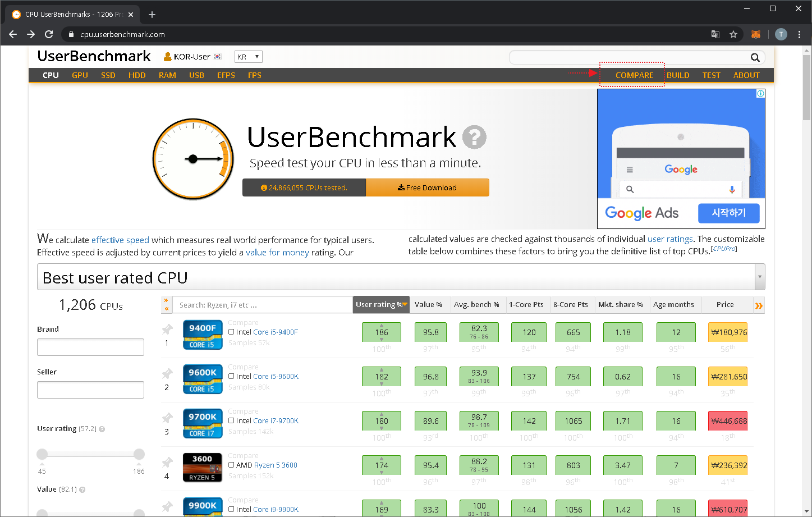Click the User rating slider maximum handle
The image size is (812, 517).
click(x=139, y=454)
